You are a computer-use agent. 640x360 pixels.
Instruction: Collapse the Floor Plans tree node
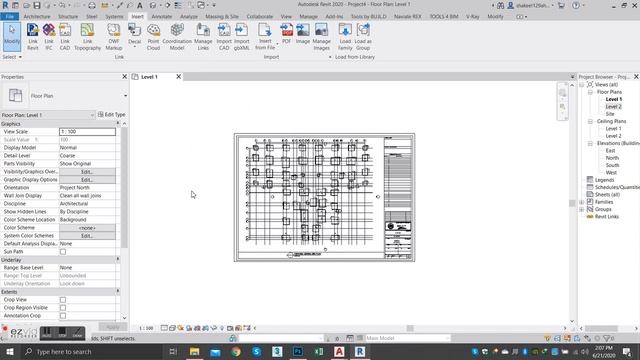click(590, 92)
